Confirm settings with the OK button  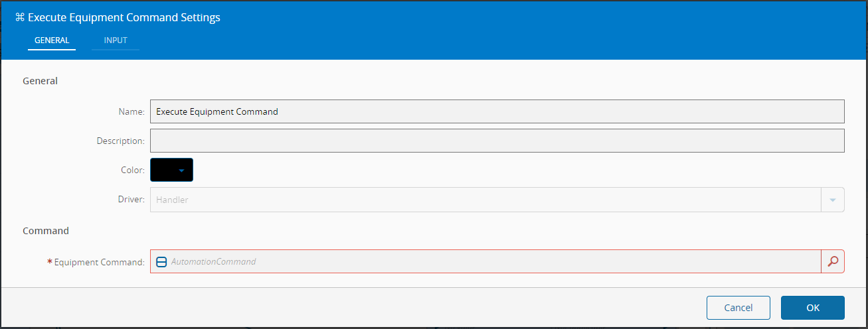(x=812, y=308)
